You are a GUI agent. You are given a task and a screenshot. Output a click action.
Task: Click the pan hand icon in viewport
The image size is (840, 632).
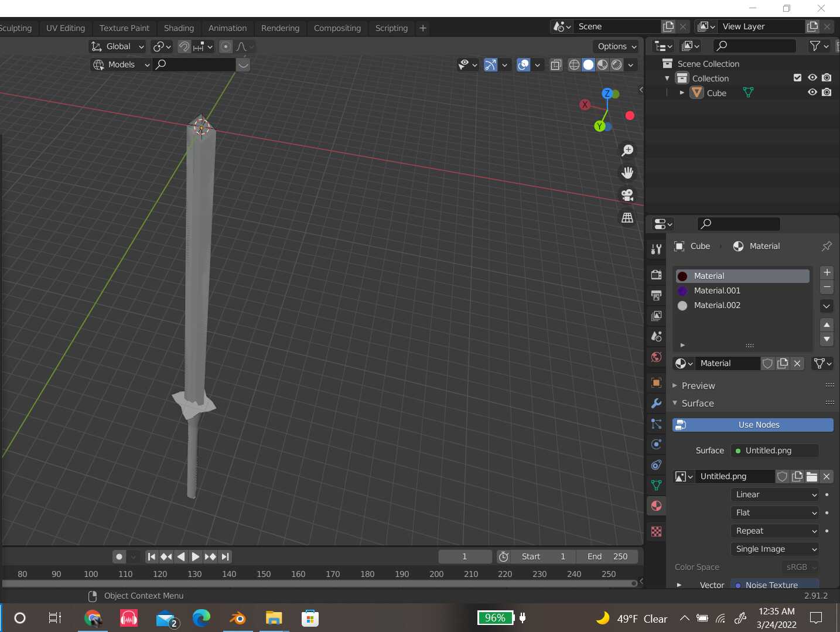tap(627, 173)
